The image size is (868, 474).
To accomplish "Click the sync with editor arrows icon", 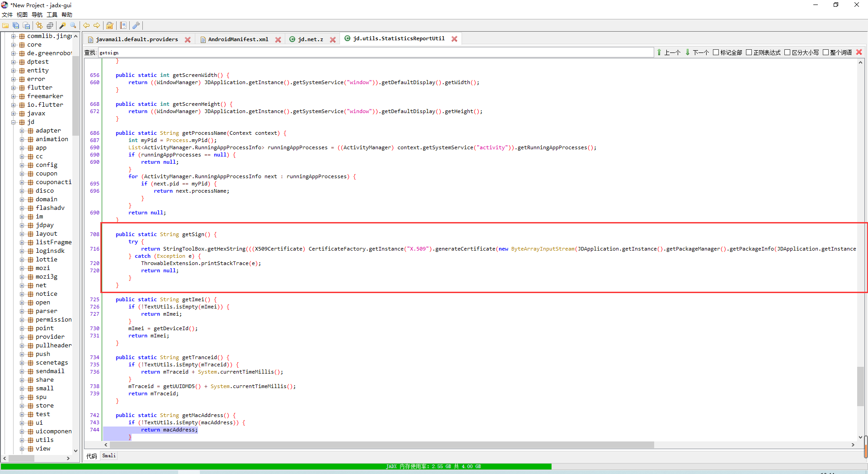I will tap(39, 26).
